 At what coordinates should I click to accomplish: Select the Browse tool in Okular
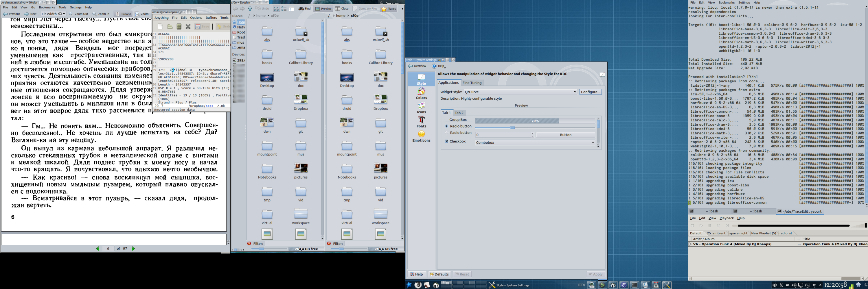123,14
